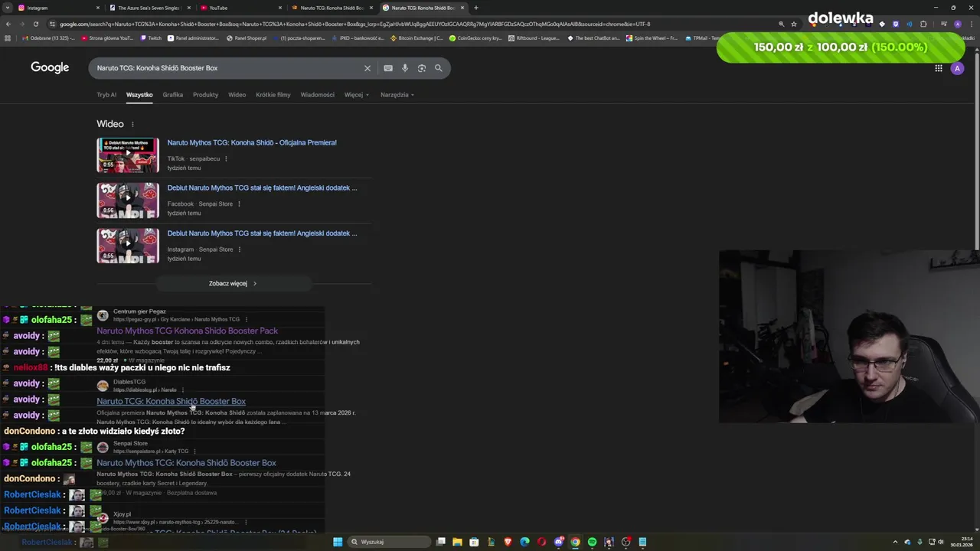Image resolution: width=980 pixels, height=551 pixels.
Task: Select the Wiadomości search tab
Action: 317,95
